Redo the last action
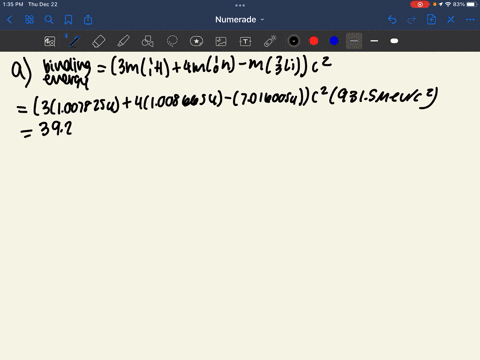480x360 pixels. [412, 20]
